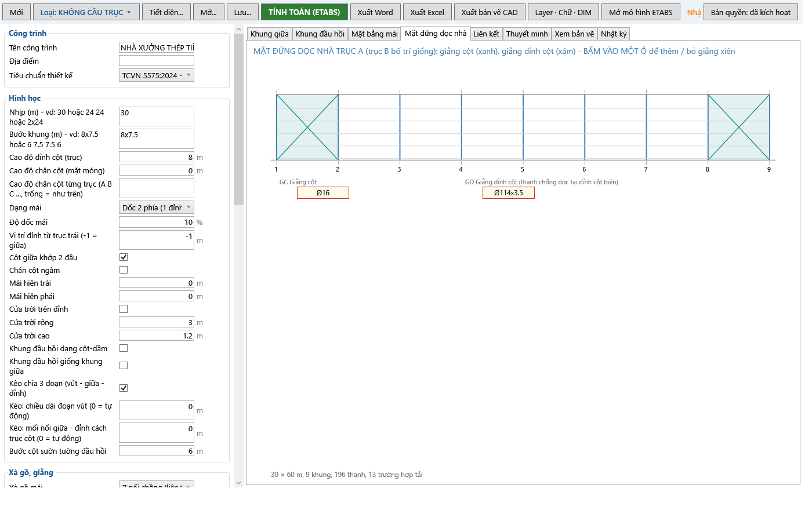
Task: Click the TÍNH TOÁN (ETABS) button
Action: tap(304, 12)
